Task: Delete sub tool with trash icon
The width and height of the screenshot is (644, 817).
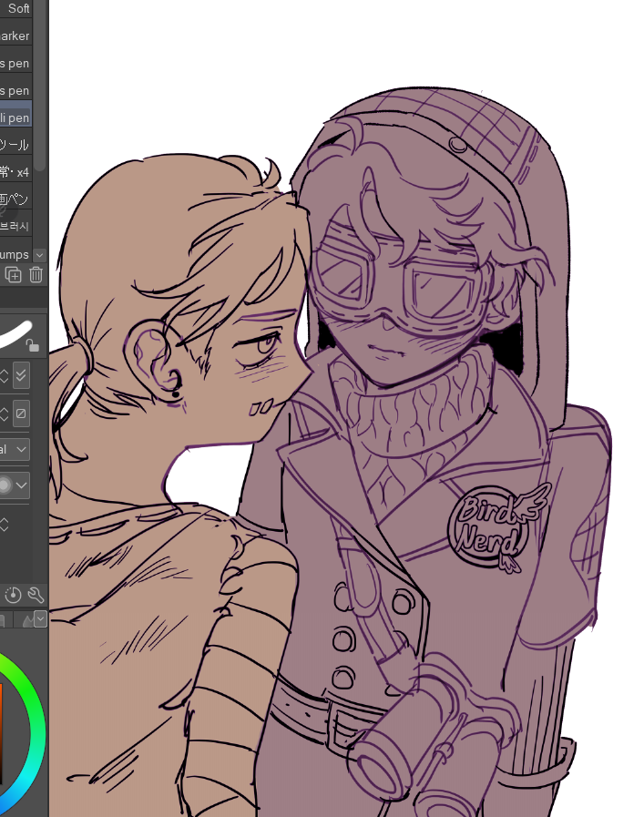Action: 36,274
